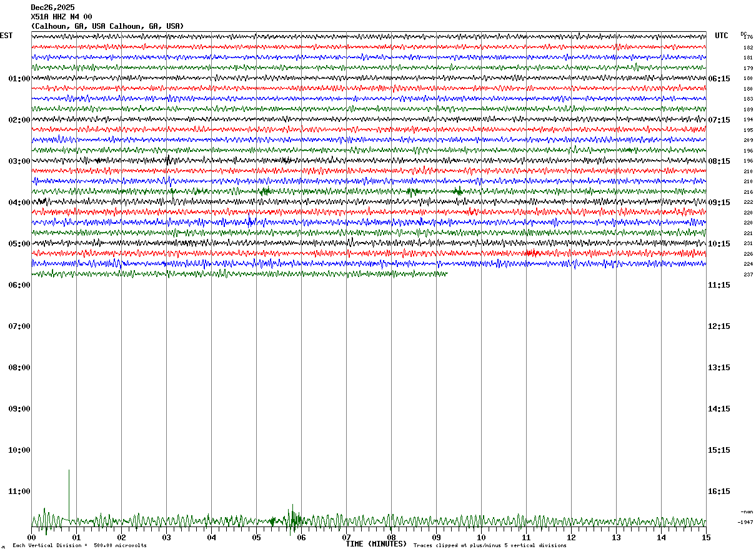Click the "09:15" UTC time label
Viewport: 756px width, 554px height.
pos(719,203)
